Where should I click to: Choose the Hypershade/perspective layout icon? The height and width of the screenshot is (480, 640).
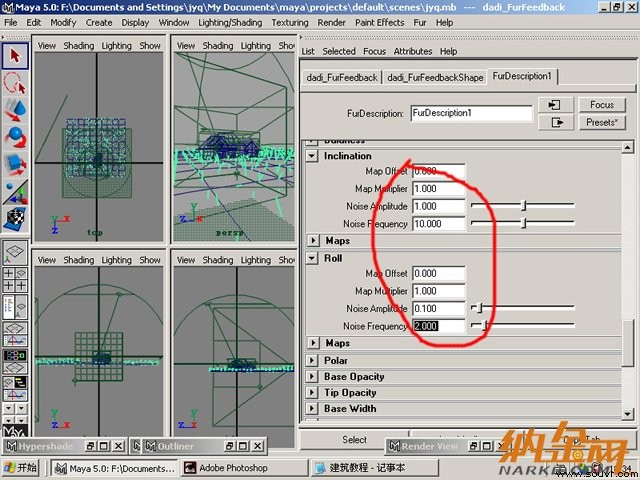tap(15, 361)
